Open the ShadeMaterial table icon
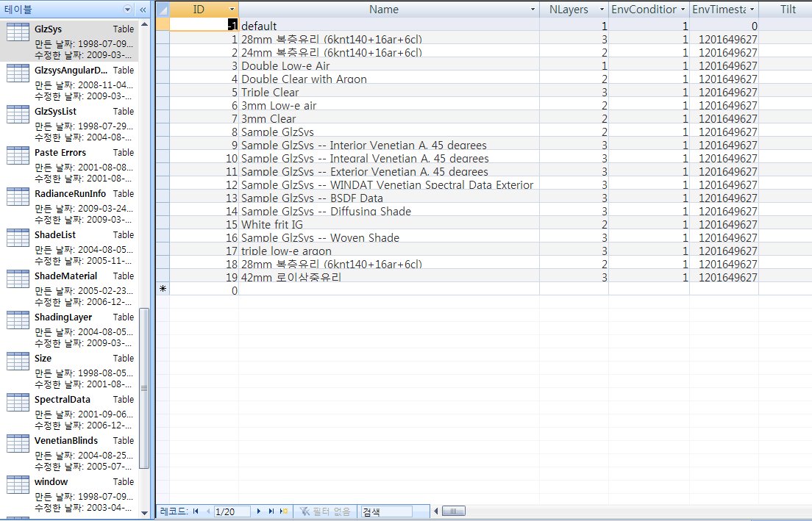 click(18, 280)
